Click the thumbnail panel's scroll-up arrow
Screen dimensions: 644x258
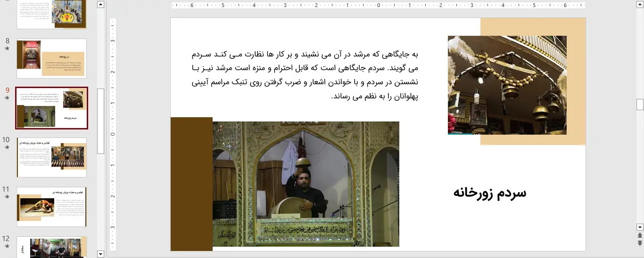click(x=100, y=4)
